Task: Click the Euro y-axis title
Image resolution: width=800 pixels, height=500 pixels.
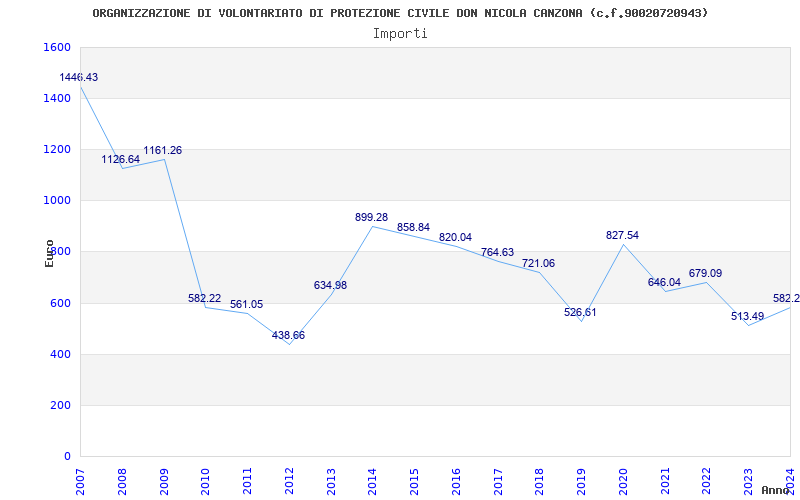Action: pos(49,252)
